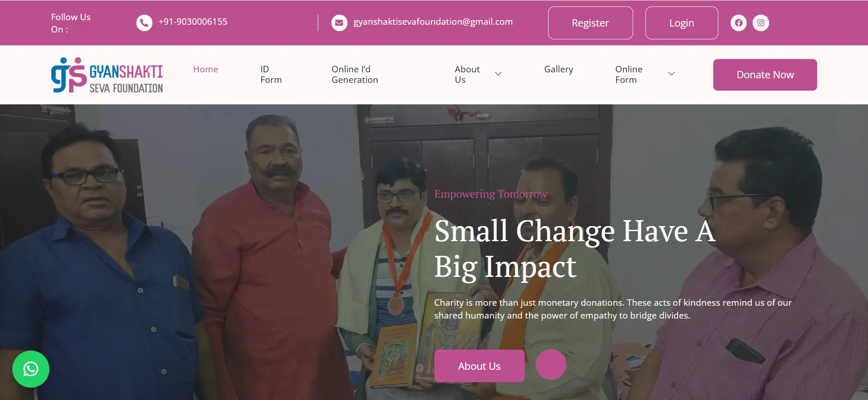The image size is (868, 400).
Task: Open the WhatsApp chat icon
Action: click(x=31, y=369)
